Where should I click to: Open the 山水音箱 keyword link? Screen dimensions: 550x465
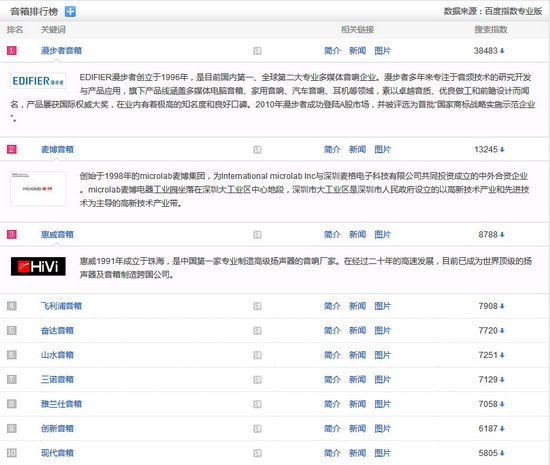click(57, 355)
